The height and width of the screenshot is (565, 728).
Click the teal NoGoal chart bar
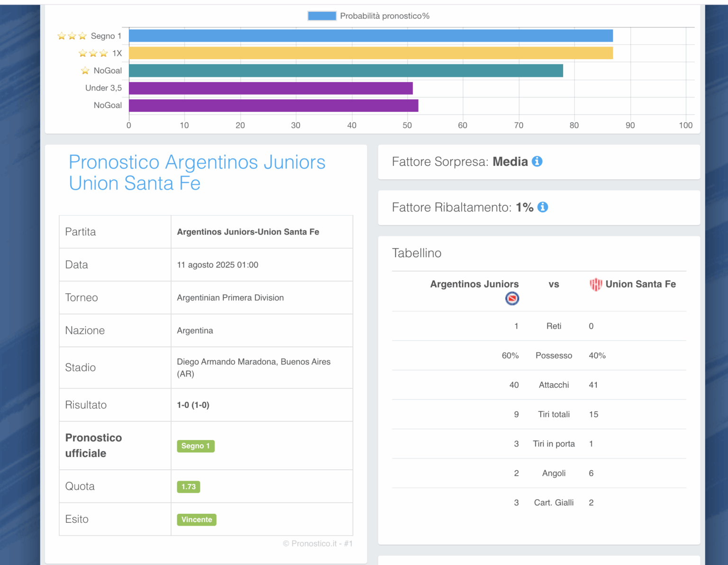point(346,71)
